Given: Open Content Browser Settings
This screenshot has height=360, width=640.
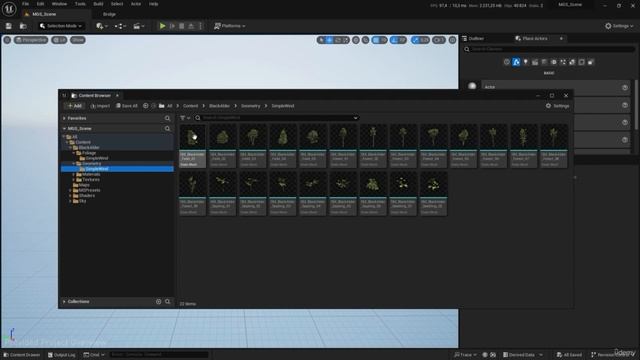Looking at the screenshot, I should pyautogui.click(x=558, y=106).
